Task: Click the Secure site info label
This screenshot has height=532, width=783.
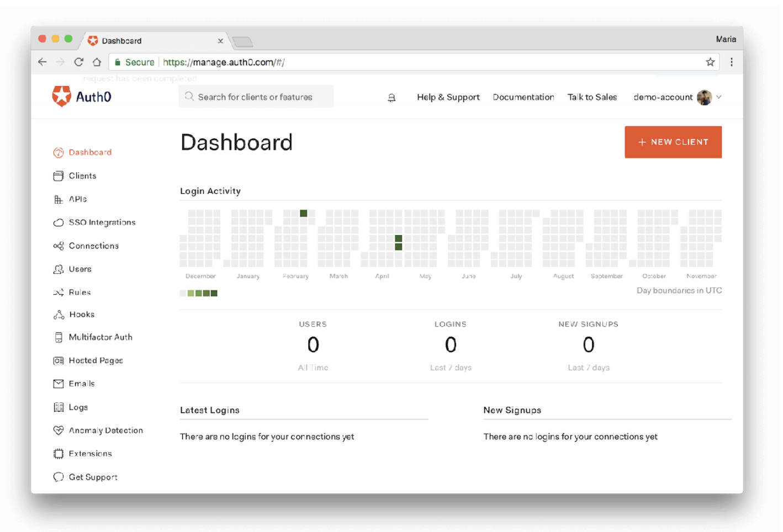Action: point(134,62)
